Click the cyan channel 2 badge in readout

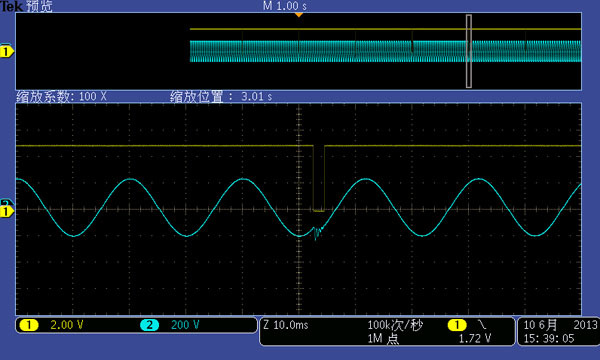[150, 325]
